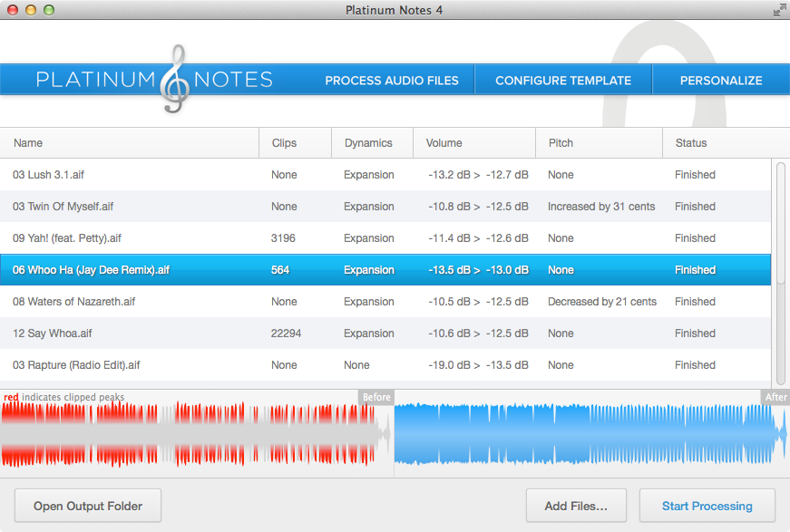
Task: Click the Platinum Notes treble clef logo
Action: (x=174, y=80)
